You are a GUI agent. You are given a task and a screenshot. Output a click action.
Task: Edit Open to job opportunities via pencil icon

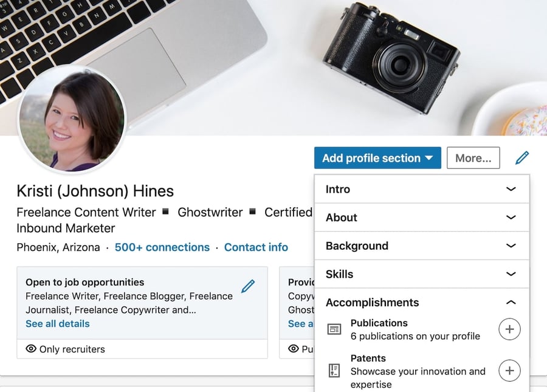pos(248,286)
